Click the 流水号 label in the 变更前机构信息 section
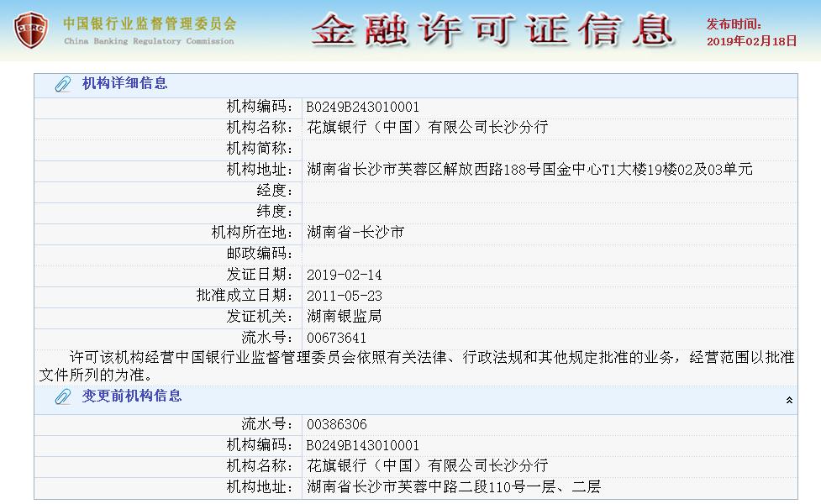This screenshot has height=504, width=821. pyautogui.click(x=267, y=424)
